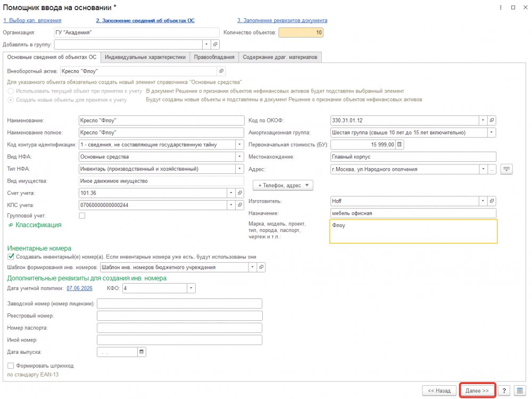Click the Первоначальная стоимость value 15 999,00
The width and height of the screenshot is (532, 399).
(363, 145)
